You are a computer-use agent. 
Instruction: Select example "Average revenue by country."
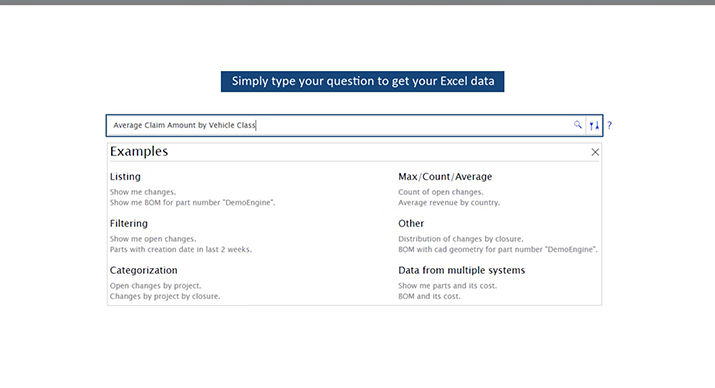pyautogui.click(x=449, y=202)
